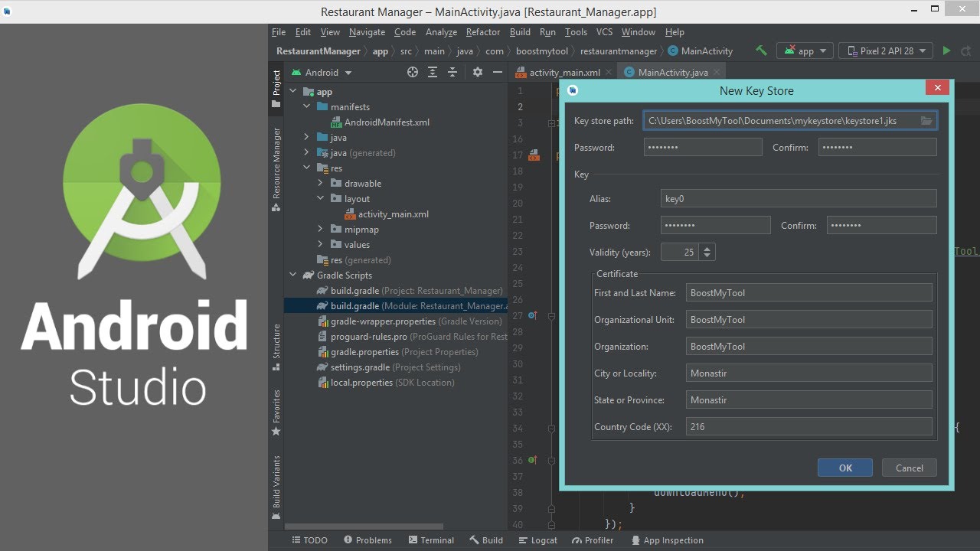Hide the Project panel with minus icon

498,72
